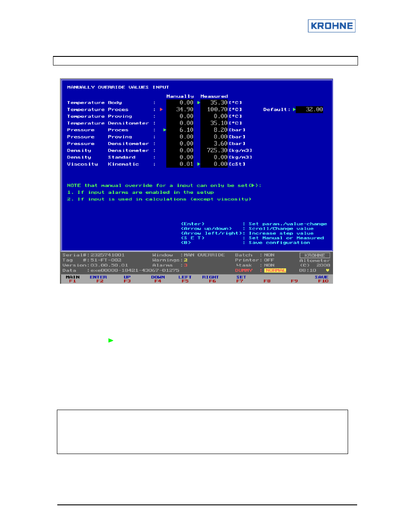Click the KROHNE logo at page top
This screenshot has height=532, width=411.
pyautogui.click(x=332, y=26)
